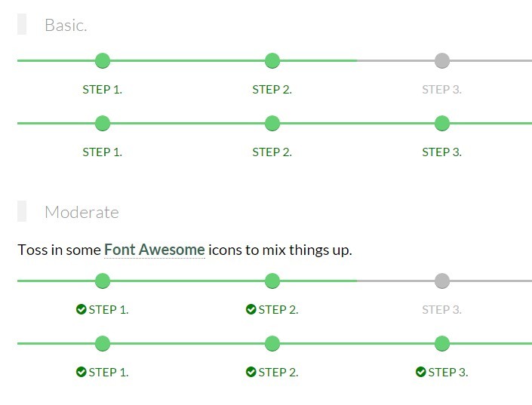The height and width of the screenshot is (405, 532).
Task: Click the greyed-out STEP 3. label in the top tracker
Action: 441,90
